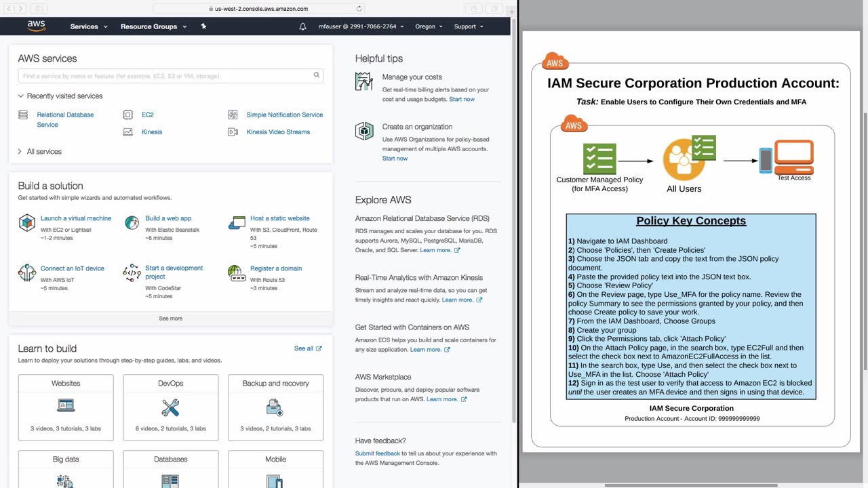Open the EC2 service link
The height and width of the screenshot is (488, 868).
(x=148, y=115)
